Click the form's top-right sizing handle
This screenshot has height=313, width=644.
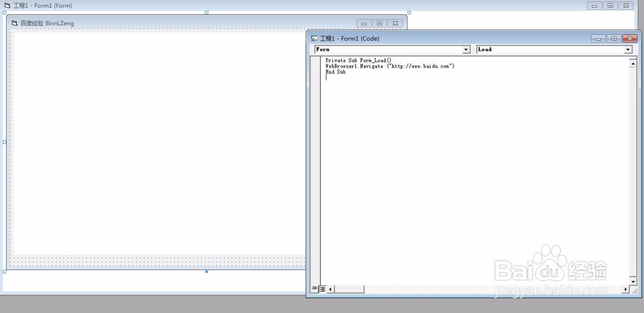(409, 13)
